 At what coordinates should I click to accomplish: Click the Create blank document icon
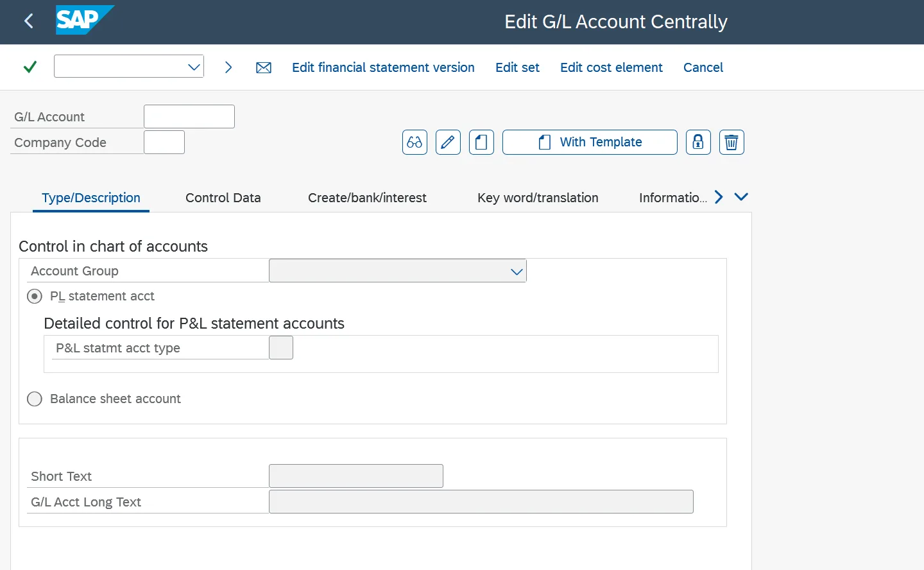(481, 142)
